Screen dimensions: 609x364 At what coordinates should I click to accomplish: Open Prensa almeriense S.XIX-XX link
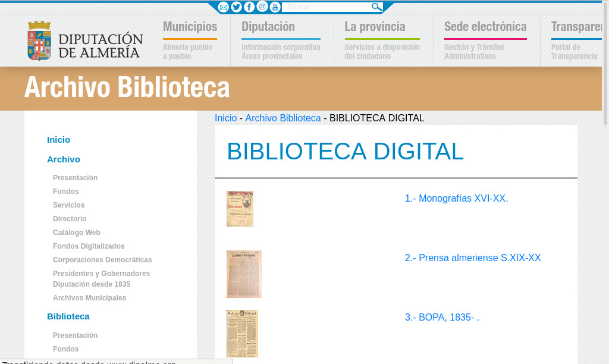[473, 258]
